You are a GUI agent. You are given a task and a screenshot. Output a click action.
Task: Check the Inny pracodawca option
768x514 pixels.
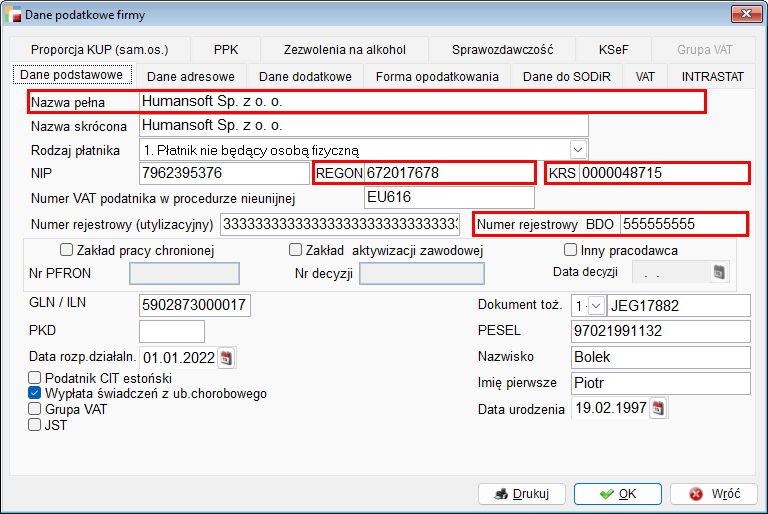571,250
